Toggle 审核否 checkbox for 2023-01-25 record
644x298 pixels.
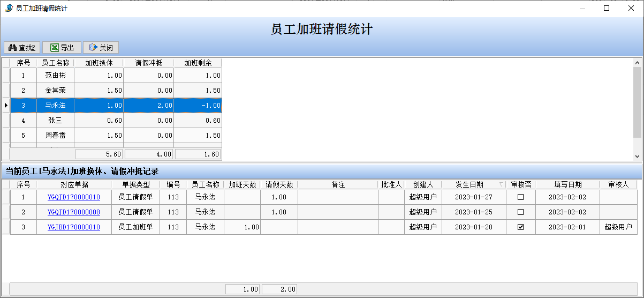tap(520, 212)
